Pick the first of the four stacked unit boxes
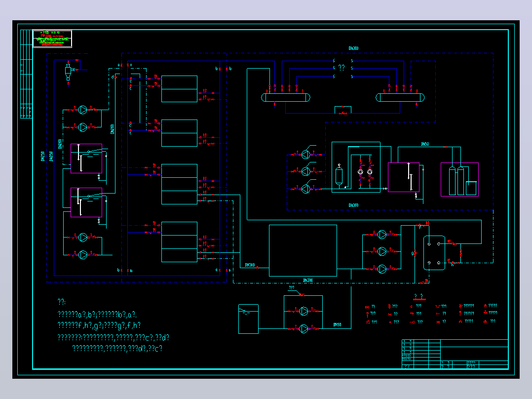 [x=179, y=89]
